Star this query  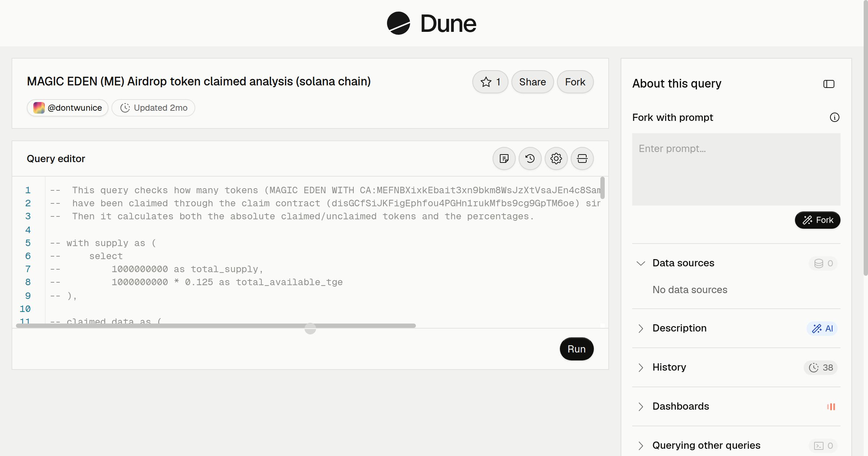pos(490,82)
